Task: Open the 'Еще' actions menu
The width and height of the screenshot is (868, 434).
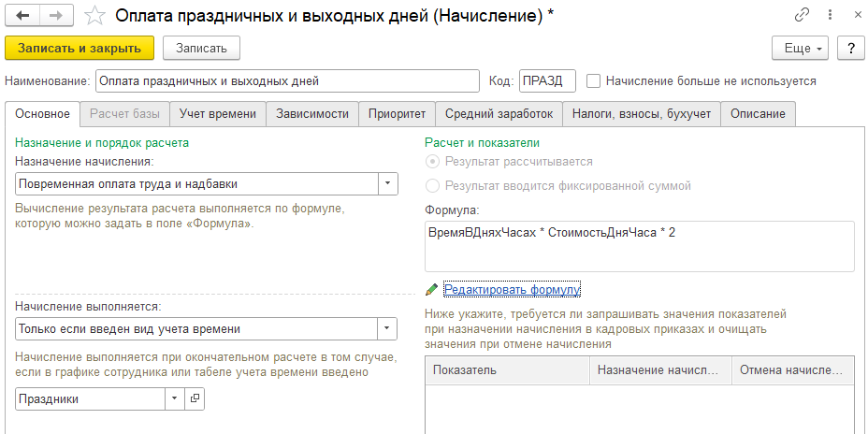Action: pos(800,48)
